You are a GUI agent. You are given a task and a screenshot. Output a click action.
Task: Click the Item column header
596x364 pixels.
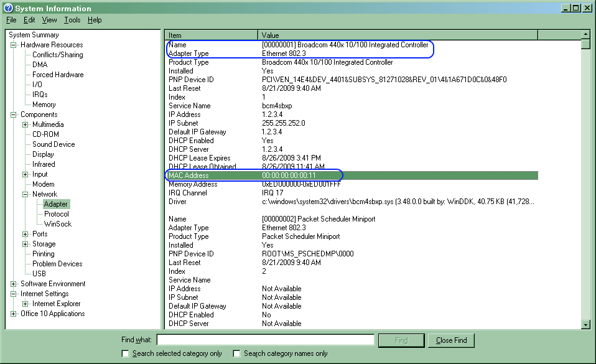tap(211, 35)
